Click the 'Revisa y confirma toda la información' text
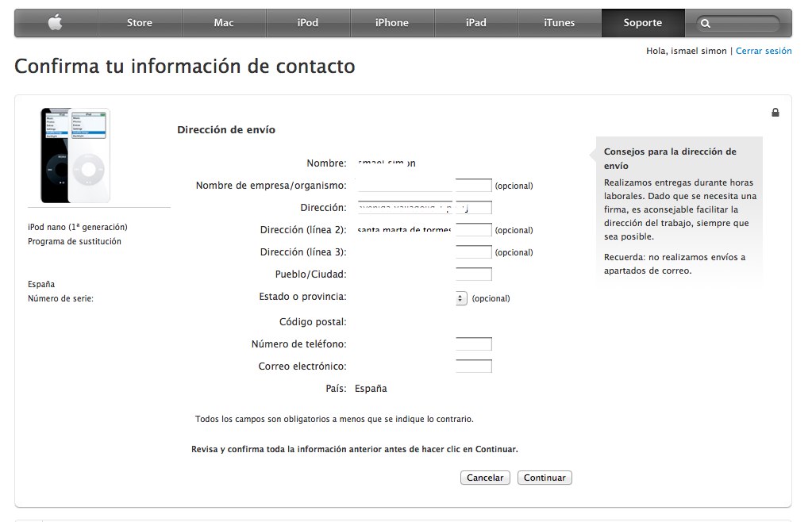Image resolution: width=812 pixels, height=522 pixels. [x=355, y=449]
